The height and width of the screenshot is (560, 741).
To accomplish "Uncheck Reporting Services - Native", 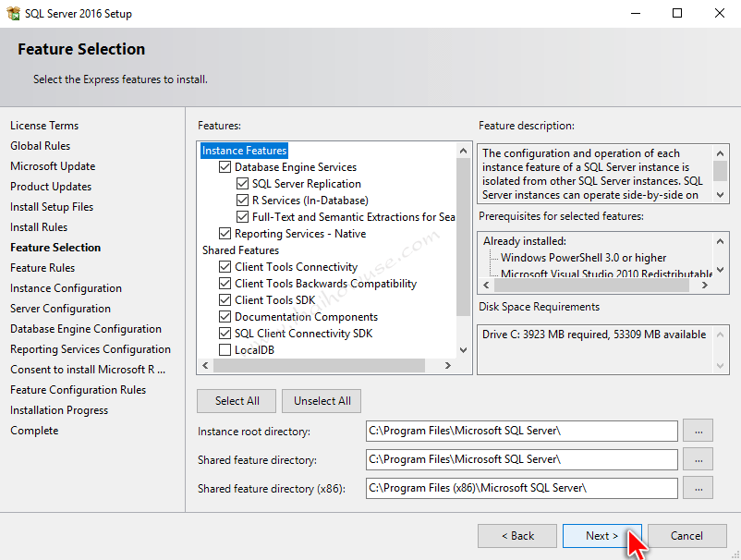I will (x=225, y=234).
